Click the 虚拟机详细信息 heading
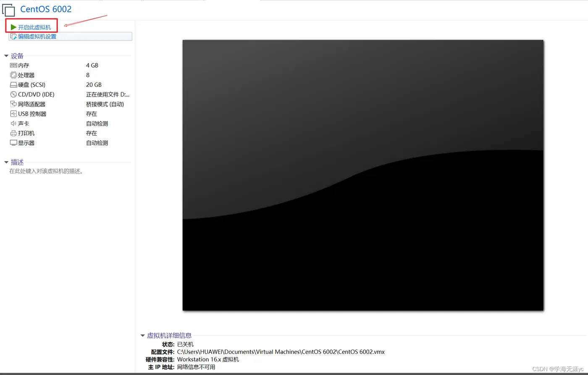This screenshot has width=588, height=375. pyautogui.click(x=169, y=336)
